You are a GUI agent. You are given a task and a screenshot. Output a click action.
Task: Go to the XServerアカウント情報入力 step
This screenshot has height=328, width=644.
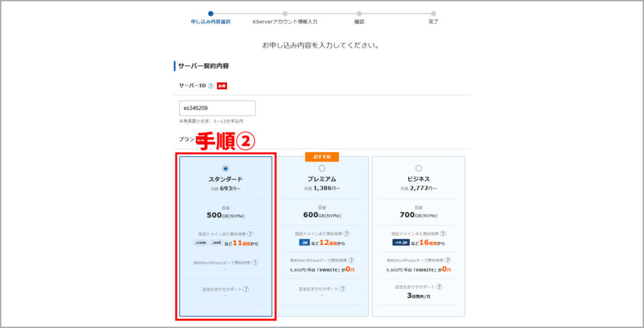pyautogui.click(x=285, y=14)
